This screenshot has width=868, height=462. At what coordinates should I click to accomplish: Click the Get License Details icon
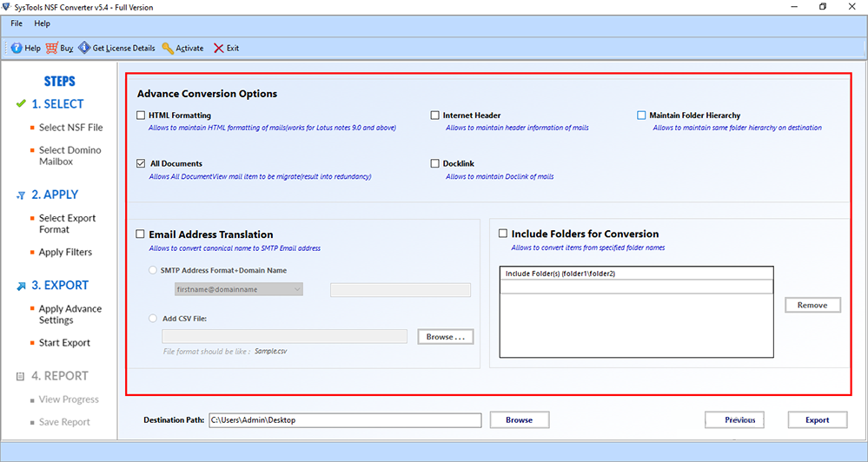(84, 48)
